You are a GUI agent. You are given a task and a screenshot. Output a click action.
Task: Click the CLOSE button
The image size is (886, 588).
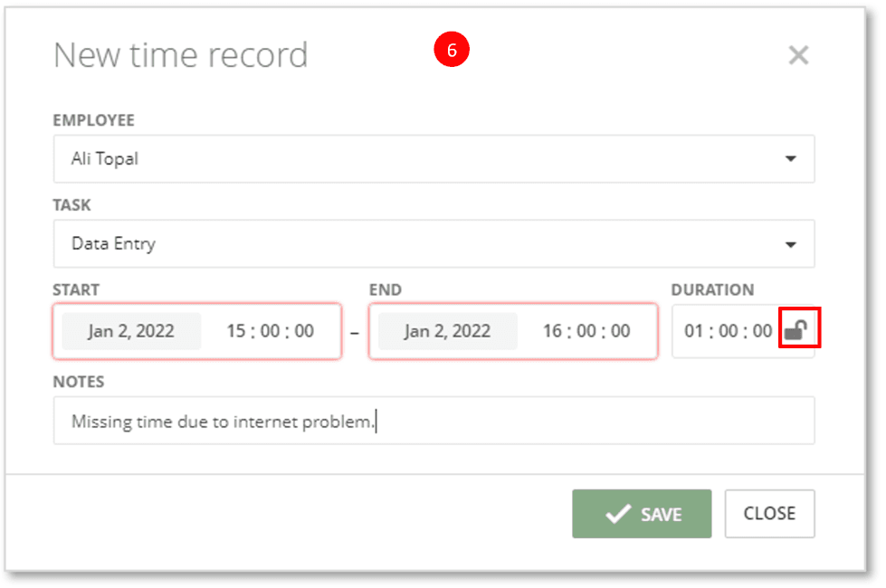point(769,514)
